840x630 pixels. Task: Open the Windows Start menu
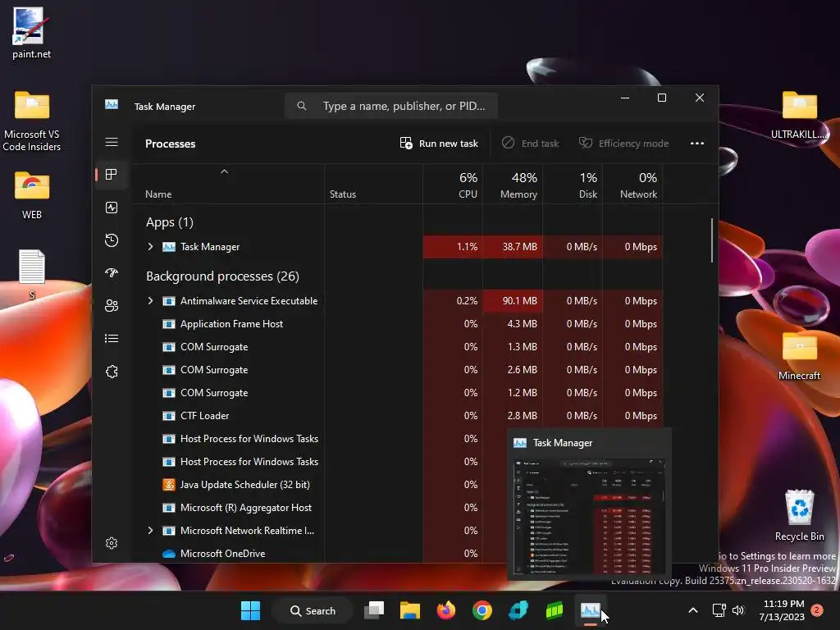pos(250,610)
